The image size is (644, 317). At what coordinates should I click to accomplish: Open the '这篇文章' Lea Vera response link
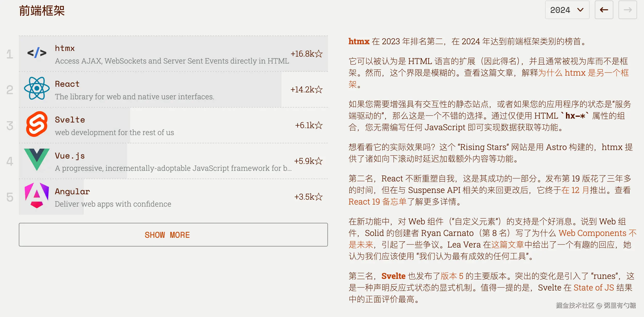[507, 245]
